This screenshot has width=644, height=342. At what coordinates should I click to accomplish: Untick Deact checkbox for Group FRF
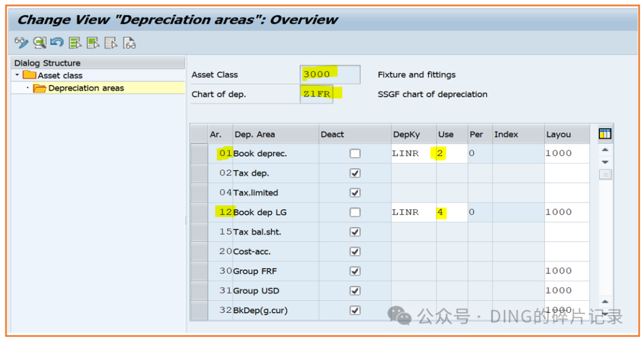355,271
